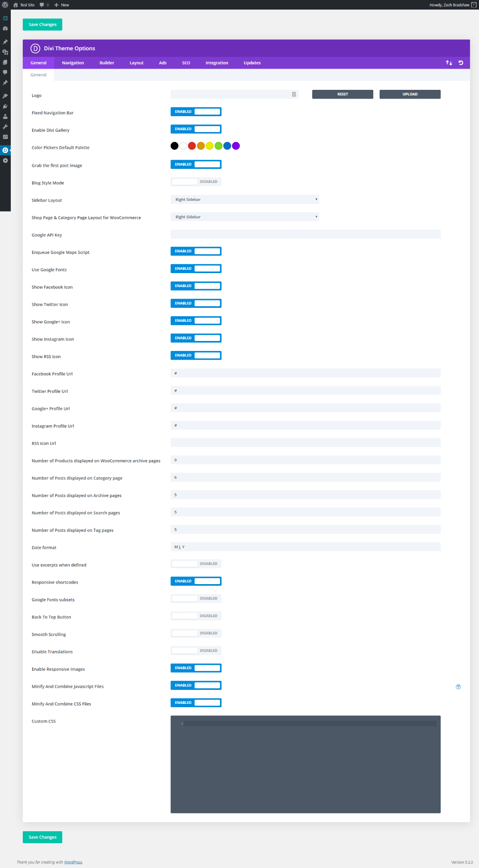Open the Appearance paintbrush icon
The image size is (479, 868).
point(5,96)
